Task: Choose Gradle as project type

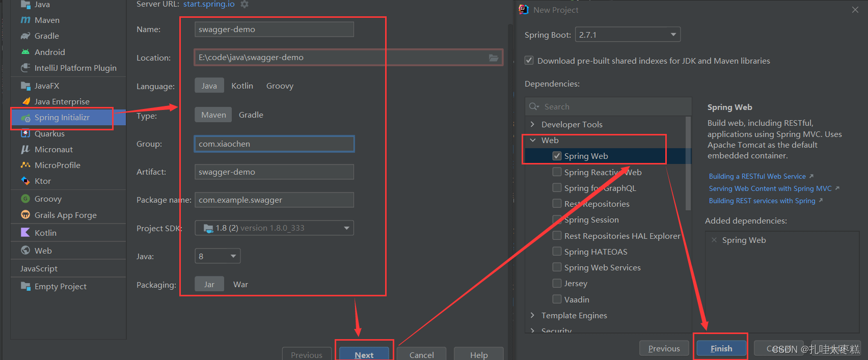Action: click(x=251, y=115)
